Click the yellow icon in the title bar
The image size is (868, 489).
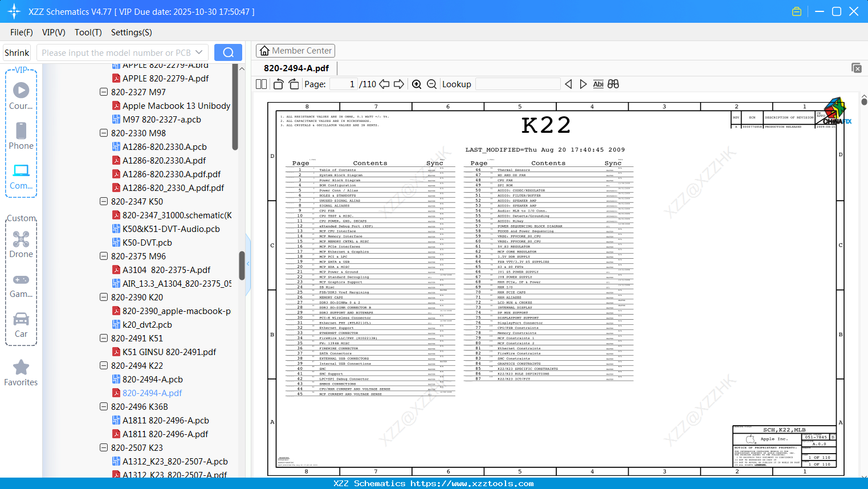[x=797, y=11]
